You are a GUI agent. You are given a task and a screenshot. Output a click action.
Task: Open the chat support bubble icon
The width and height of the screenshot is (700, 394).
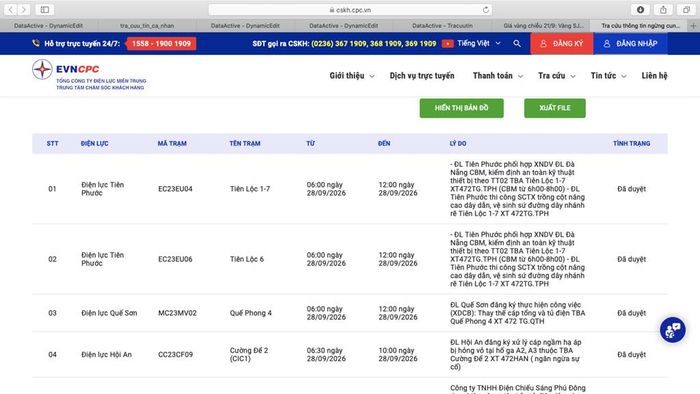[672, 330]
